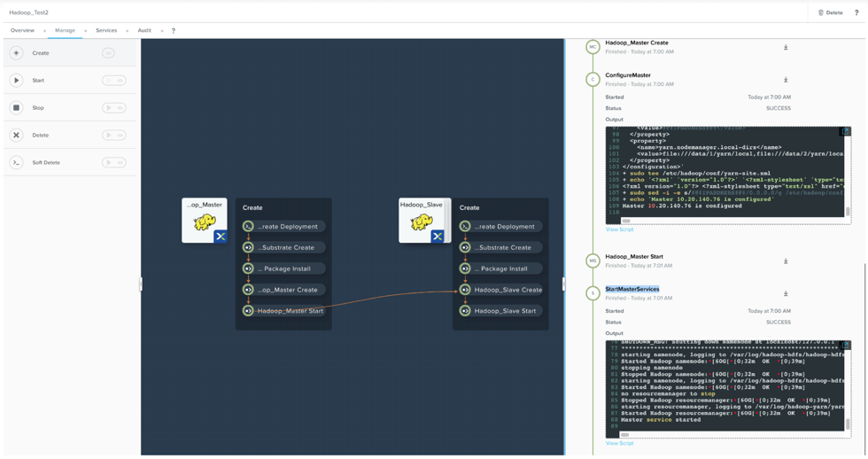
Task: Toggle the run pill next to Soft Delete
Action: click(x=114, y=163)
